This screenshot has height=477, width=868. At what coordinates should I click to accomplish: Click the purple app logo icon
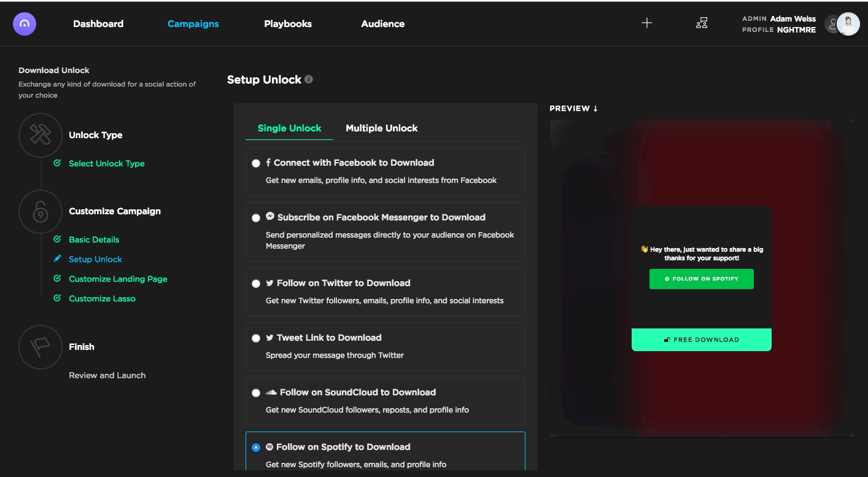tap(25, 24)
